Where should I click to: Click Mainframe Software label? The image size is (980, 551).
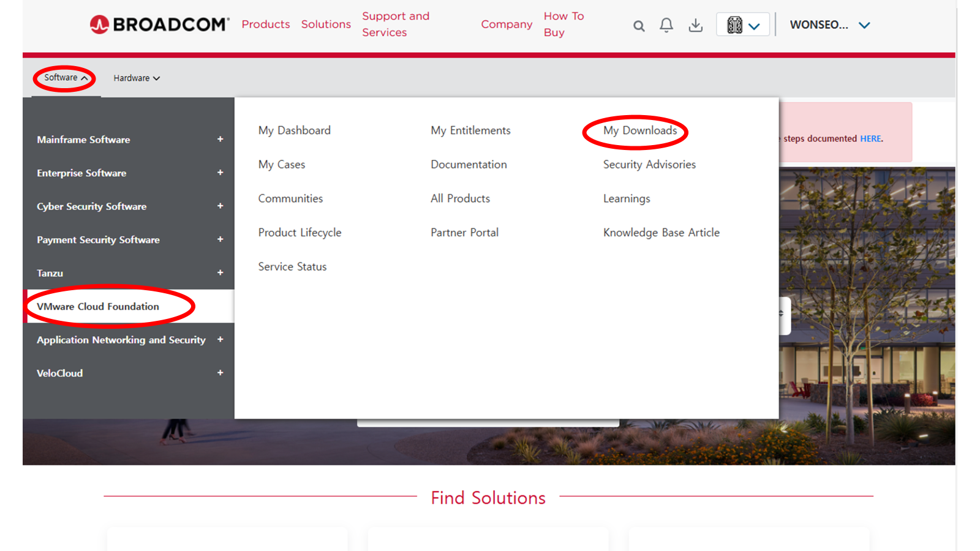83,140
